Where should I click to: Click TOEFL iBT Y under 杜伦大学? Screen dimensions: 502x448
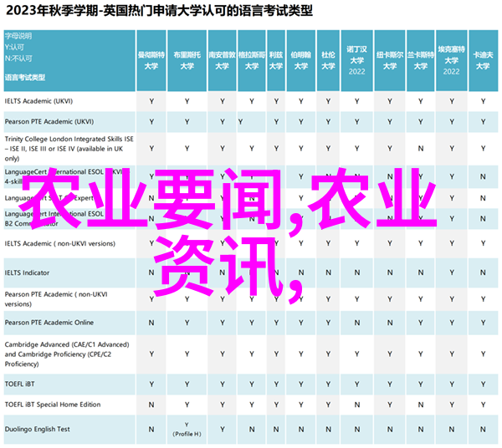pos(328,384)
